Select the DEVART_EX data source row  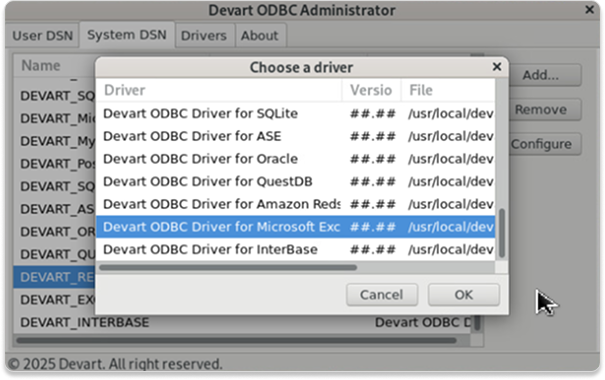click(x=54, y=300)
